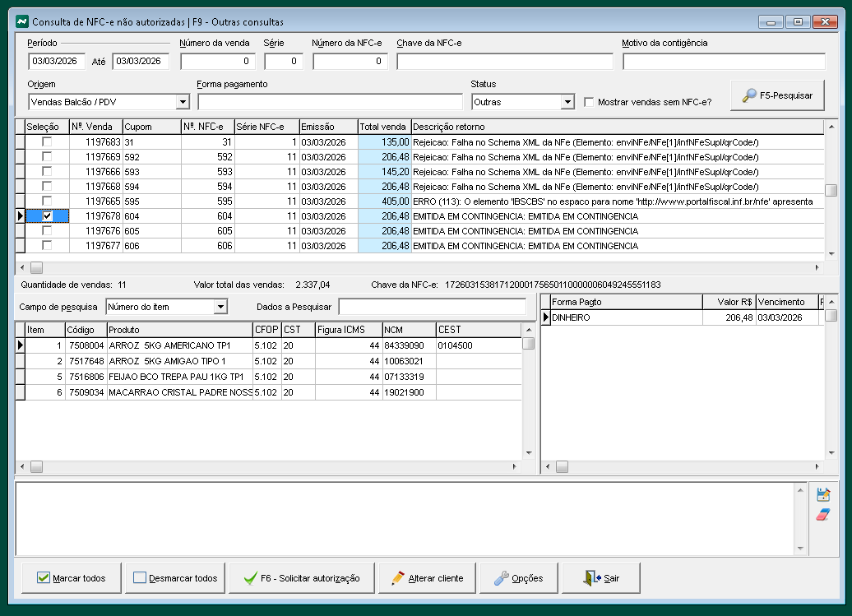Viewport: 852px width, 616px height.
Task: Click the F5-Pesquisar magnifier icon
Action: 749,95
